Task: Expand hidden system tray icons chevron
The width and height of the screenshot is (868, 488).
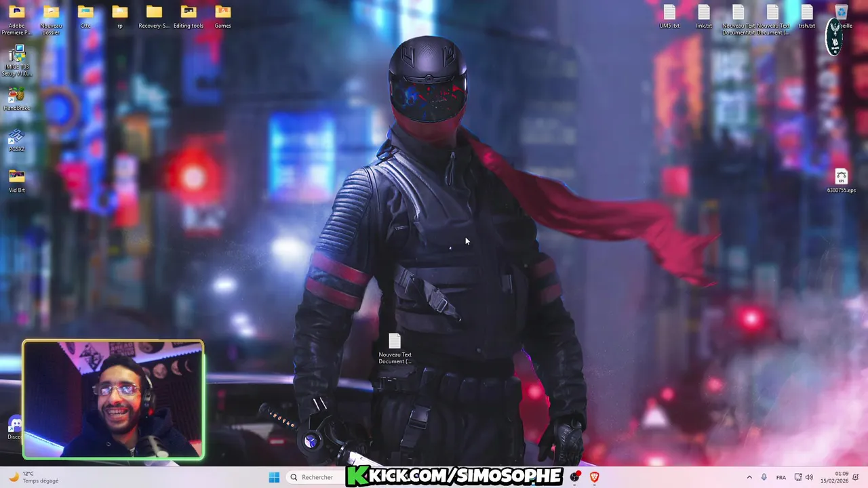Action: 749,477
